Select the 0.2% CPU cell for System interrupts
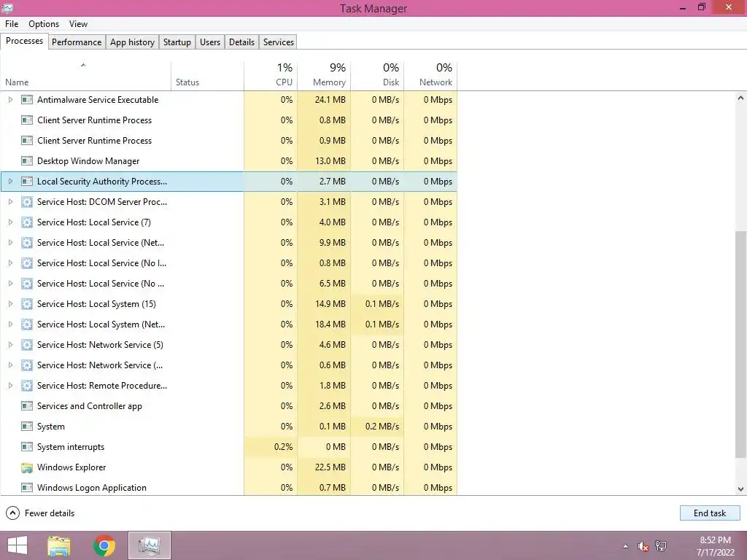The width and height of the screenshot is (747, 560). 271,447
